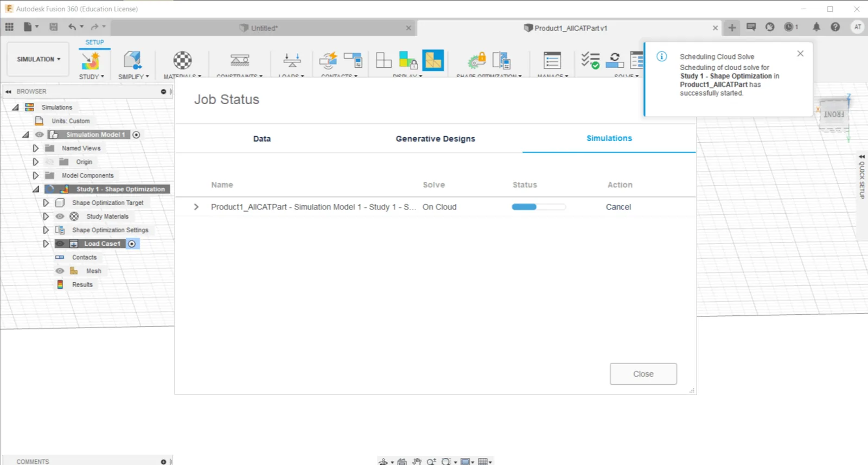Viewport: 868px width, 465px height.
Task: Click the Preserve Region lock icon
Action: pos(477,60)
